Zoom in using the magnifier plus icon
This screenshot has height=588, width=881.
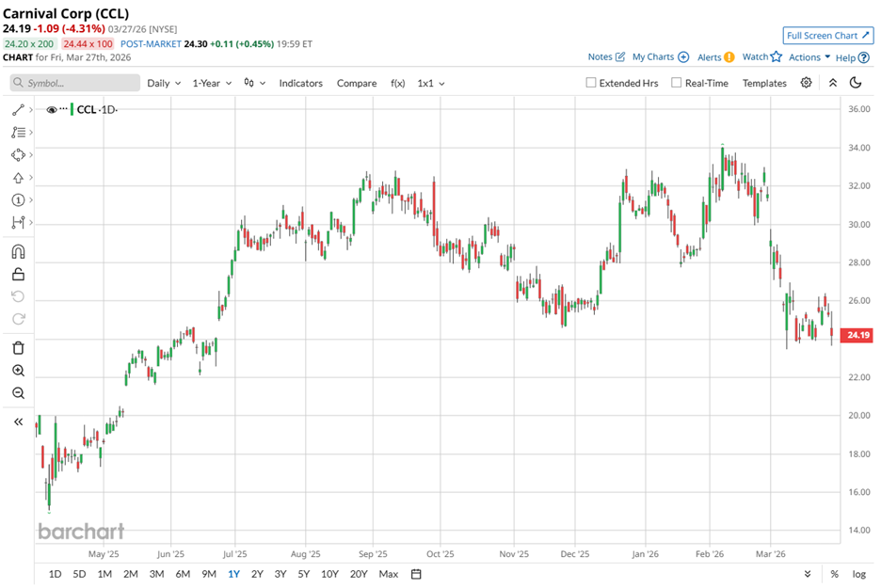[x=18, y=371]
